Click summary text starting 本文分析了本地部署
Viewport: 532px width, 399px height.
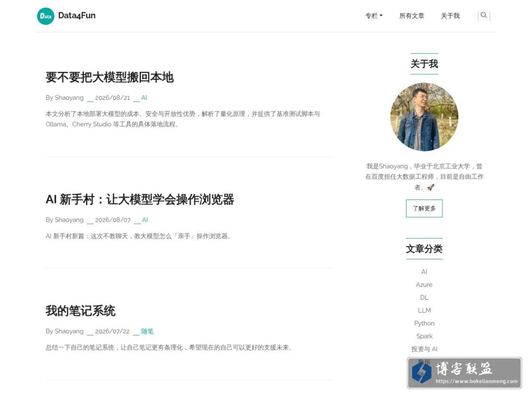pyautogui.click(x=183, y=119)
